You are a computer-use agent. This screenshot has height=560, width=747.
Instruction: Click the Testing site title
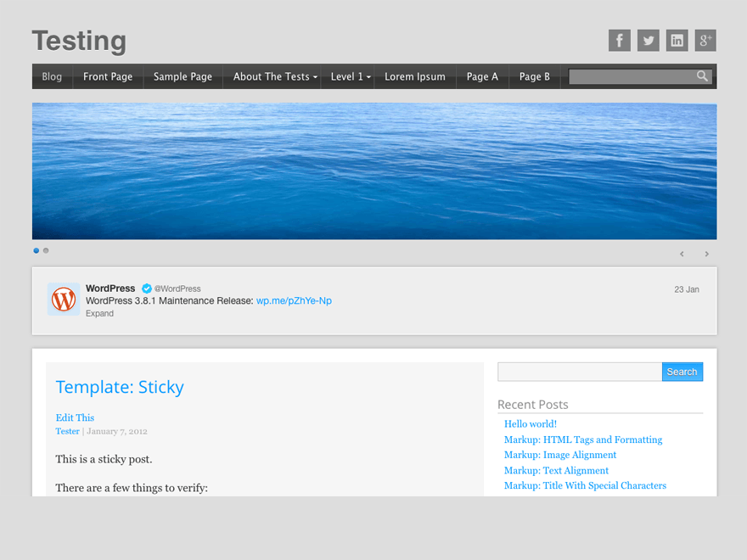79,41
